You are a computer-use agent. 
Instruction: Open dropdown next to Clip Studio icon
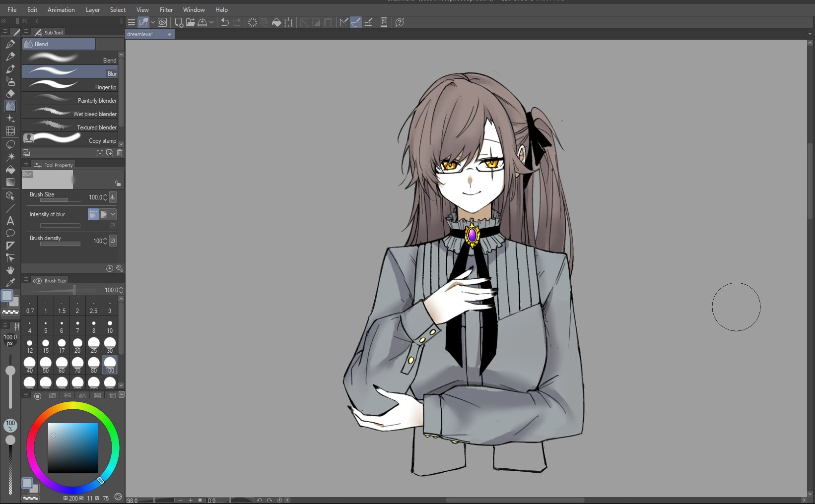pos(153,22)
